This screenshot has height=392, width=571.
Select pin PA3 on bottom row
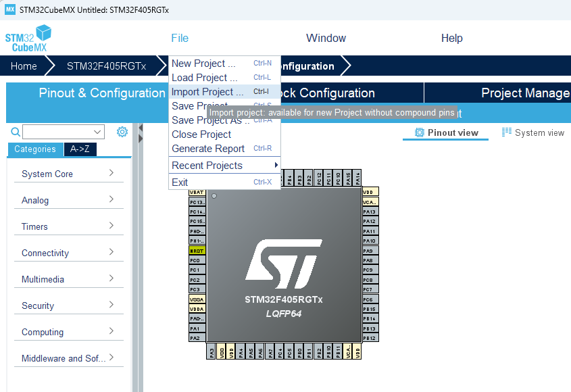[x=212, y=351]
